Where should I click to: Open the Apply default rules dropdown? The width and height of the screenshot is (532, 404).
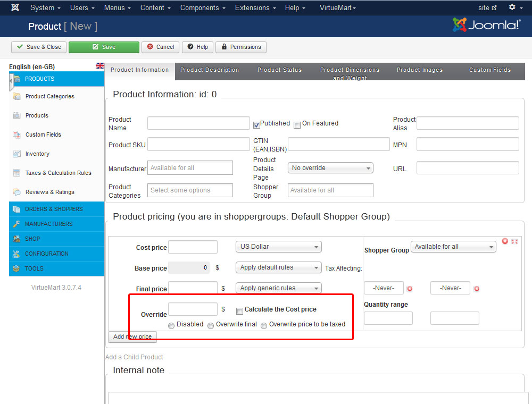pos(279,268)
